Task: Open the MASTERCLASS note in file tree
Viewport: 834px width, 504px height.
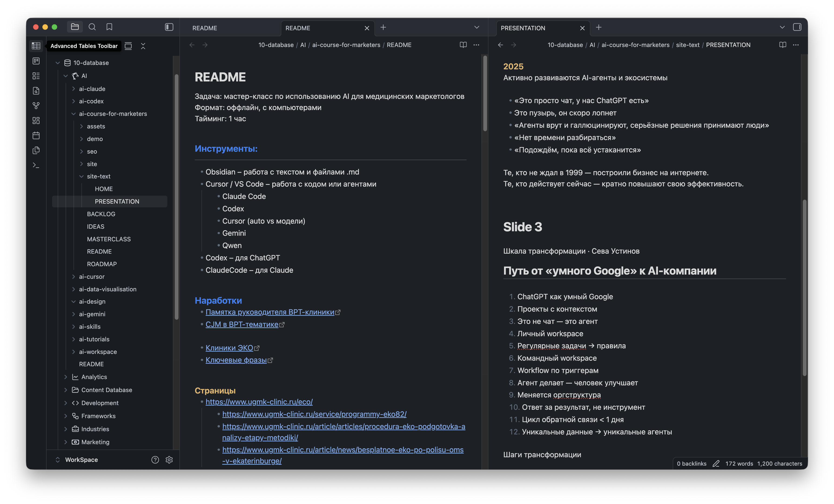Action: point(109,239)
